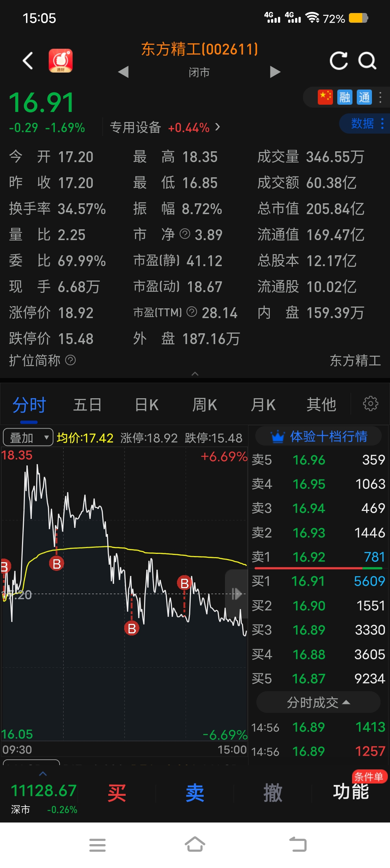Tap 体验十档行情 crown banner
The height and width of the screenshot is (868, 390).
click(x=318, y=437)
